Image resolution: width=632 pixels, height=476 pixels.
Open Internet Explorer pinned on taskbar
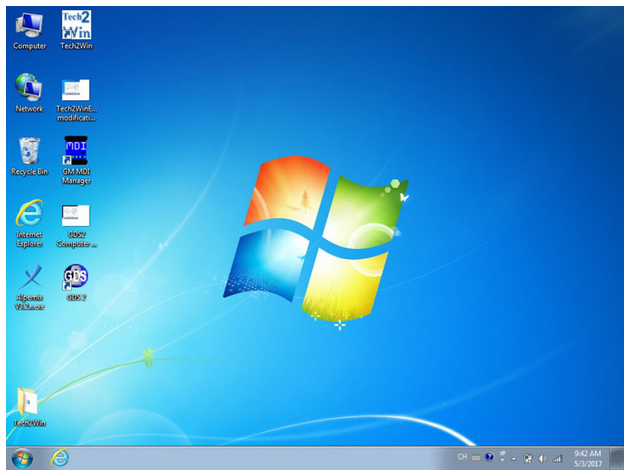60,458
